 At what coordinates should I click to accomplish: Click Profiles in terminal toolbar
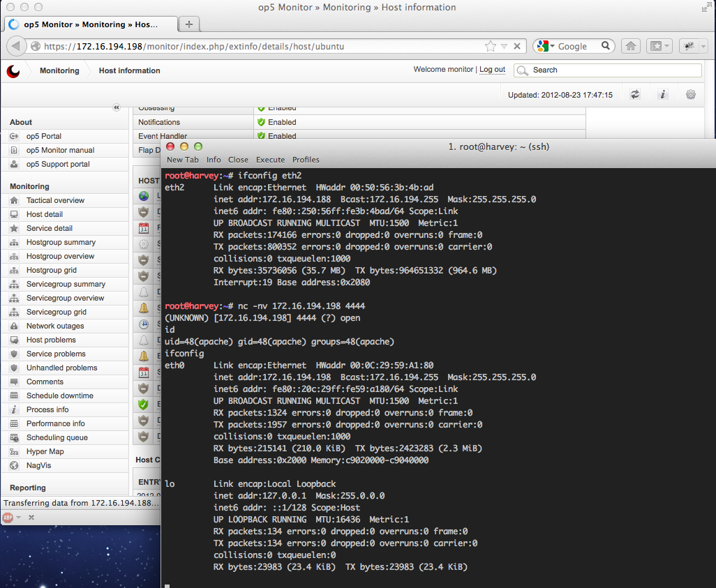pos(306,160)
